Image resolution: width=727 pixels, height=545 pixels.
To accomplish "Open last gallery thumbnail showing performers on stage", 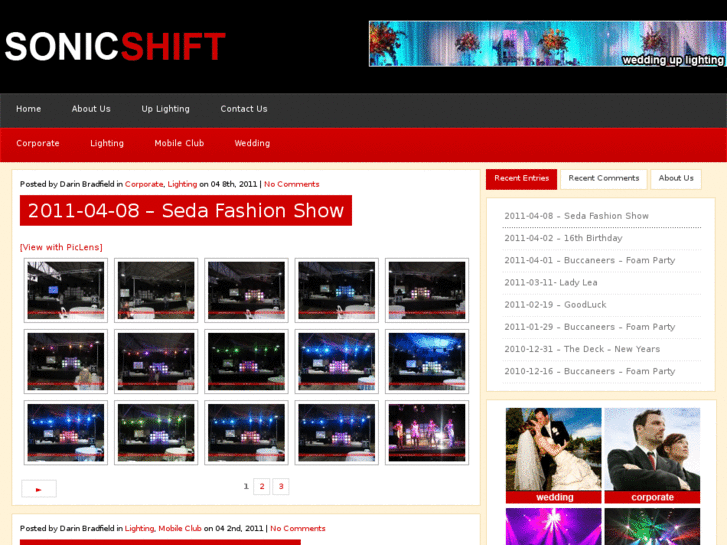I will (427, 433).
